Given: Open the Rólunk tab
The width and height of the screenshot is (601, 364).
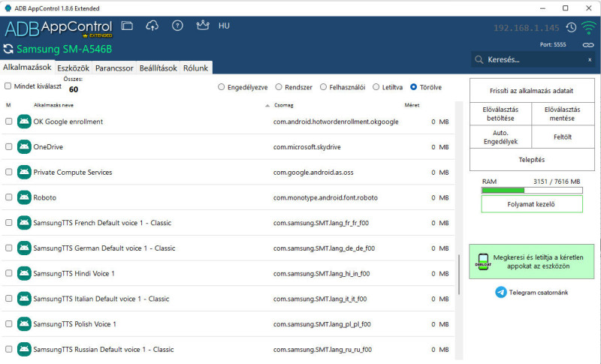Looking at the screenshot, I should [195, 68].
